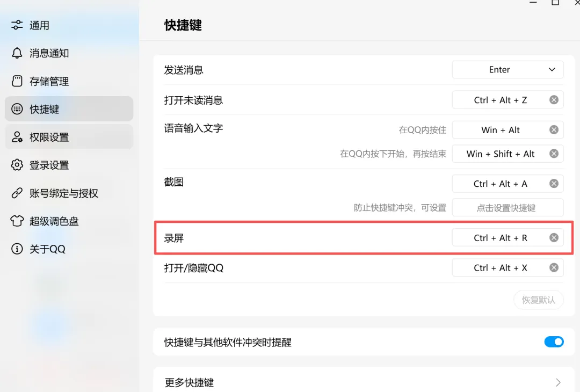The image size is (580, 392).
Task: Clear the 打开未读消息 Ctrl + Alt + Z shortcut
Action: tap(554, 100)
